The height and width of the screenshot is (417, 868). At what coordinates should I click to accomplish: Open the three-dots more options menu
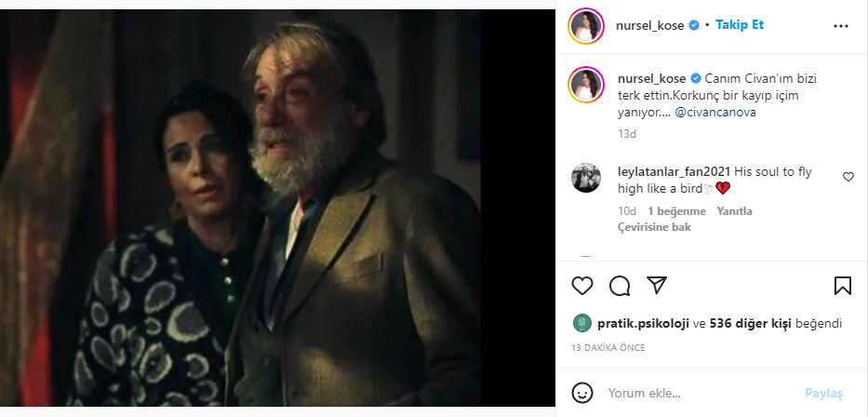point(840,26)
